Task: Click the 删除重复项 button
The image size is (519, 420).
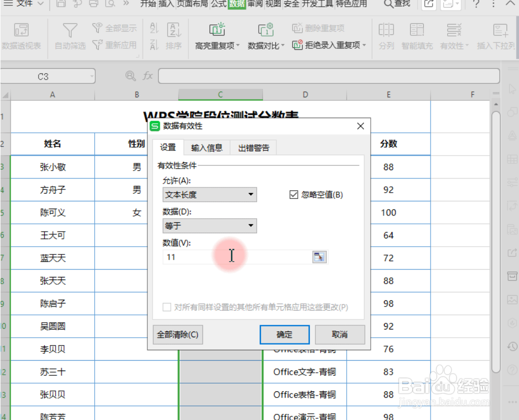Action: coord(319,28)
